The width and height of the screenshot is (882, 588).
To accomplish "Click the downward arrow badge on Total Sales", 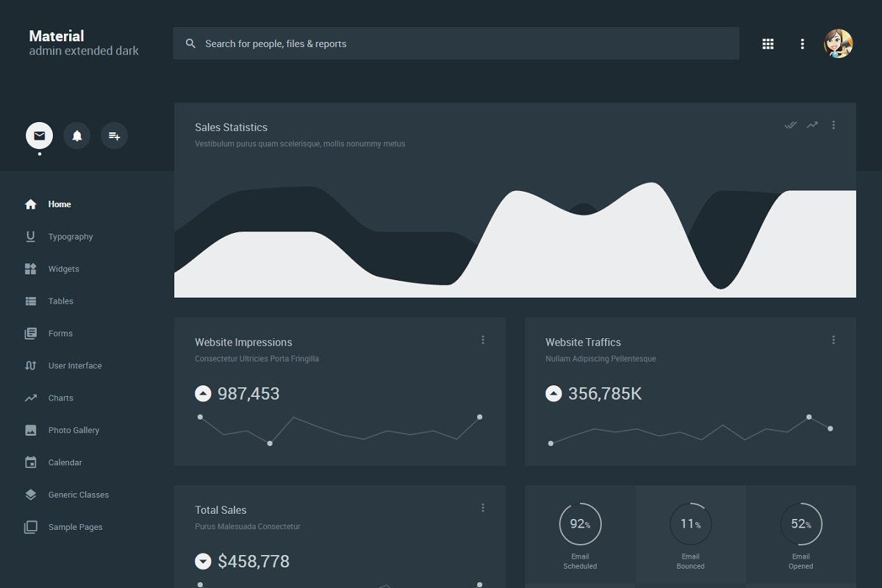I will pyautogui.click(x=203, y=561).
